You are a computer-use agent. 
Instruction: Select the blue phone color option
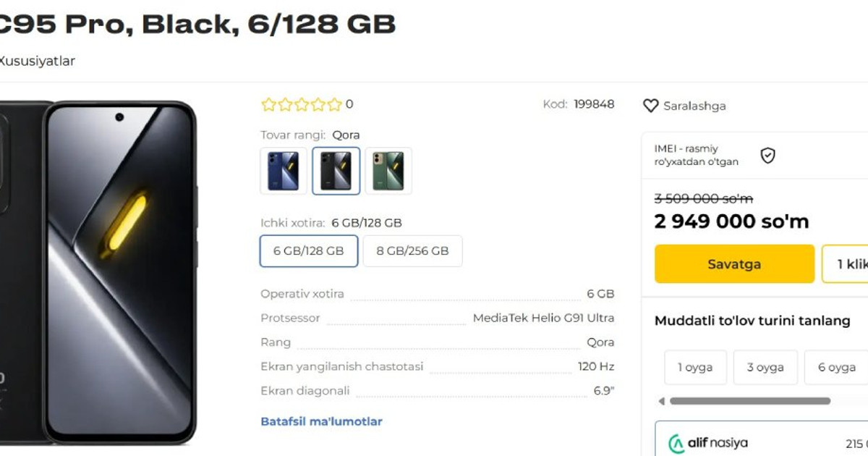pyautogui.click(x=284, y=171)
